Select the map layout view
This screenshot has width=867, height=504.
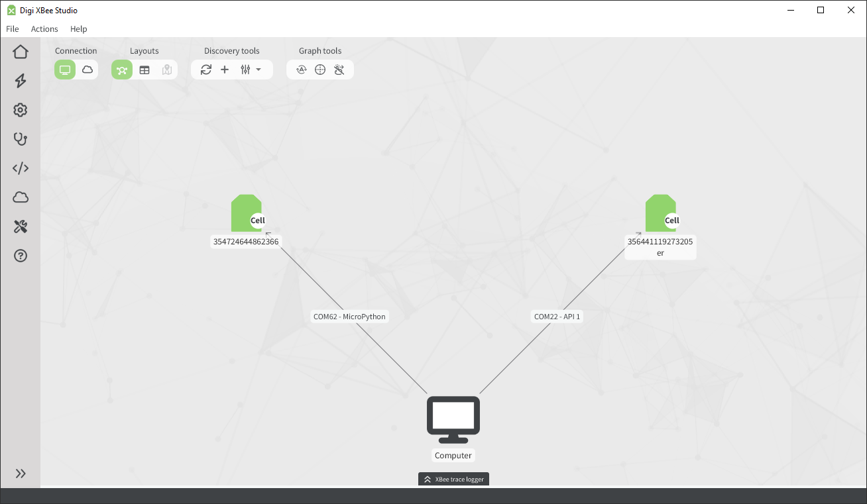click(166, 70)
